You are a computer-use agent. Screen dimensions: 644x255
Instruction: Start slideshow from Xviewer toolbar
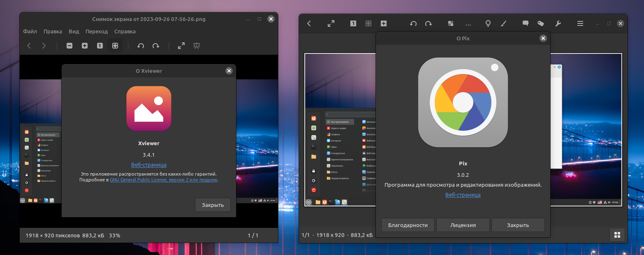[x=197, y=46]
